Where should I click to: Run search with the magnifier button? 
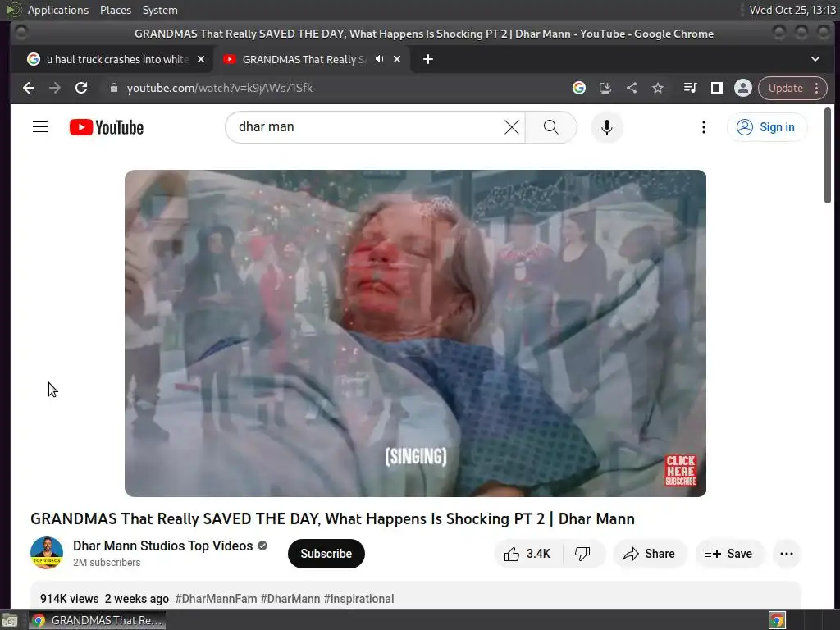coord(550,127)
